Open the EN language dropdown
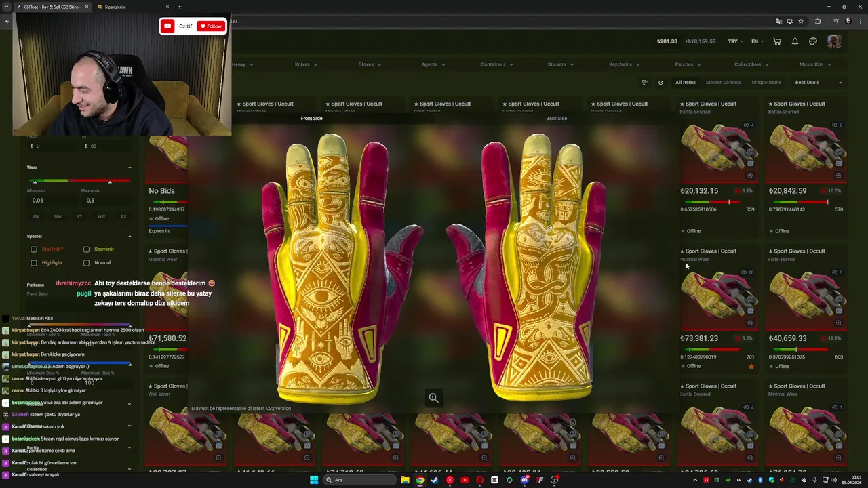This screenshot has width=868, height=488. pyautogui.click(x=757, y=41)
